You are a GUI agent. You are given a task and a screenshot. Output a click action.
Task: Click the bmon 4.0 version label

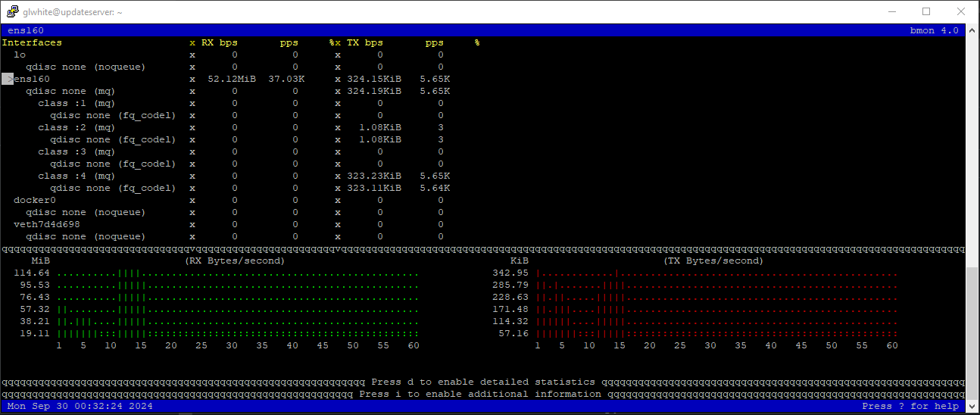coord(935,30)
